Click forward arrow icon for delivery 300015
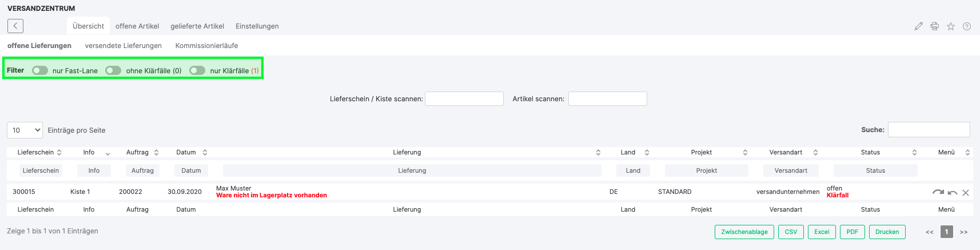980x250 pixels. 938,193
